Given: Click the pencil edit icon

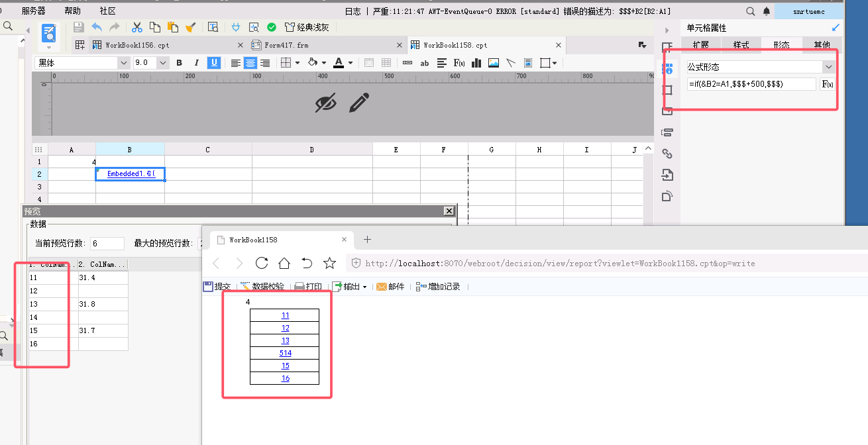Looking at the screenshot, I should tap(359, 103).
